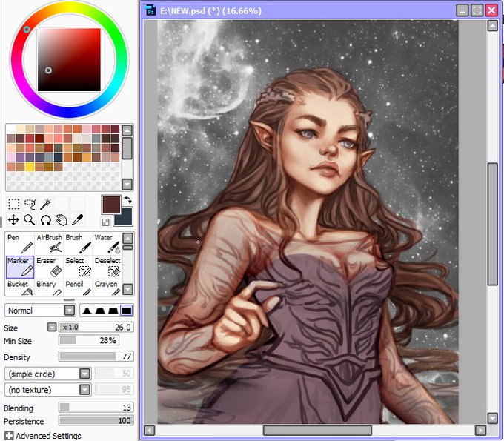Select the third rounded brush edge shape
The height and width of the screenshot is (441, 504).
[113, 311]
